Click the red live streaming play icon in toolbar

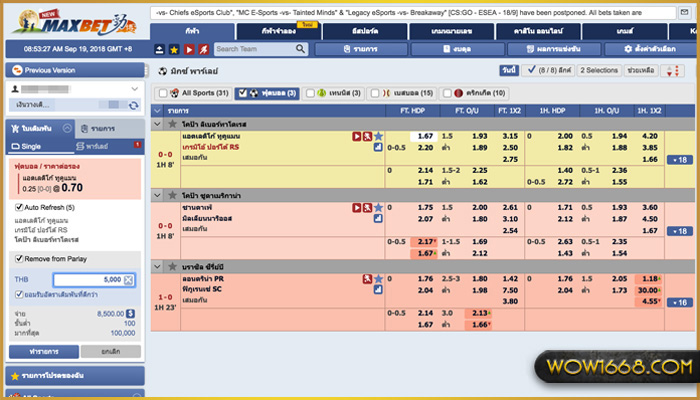coord(189,49)
